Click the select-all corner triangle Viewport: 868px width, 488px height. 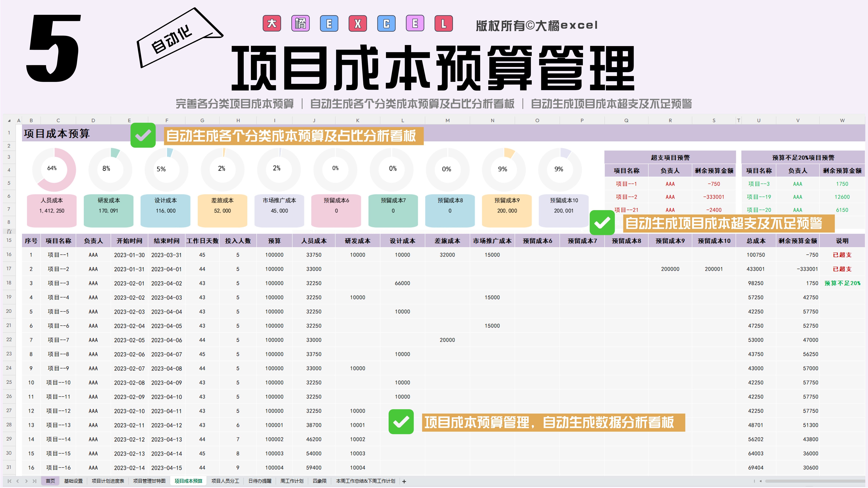click(x=9, y=121)
